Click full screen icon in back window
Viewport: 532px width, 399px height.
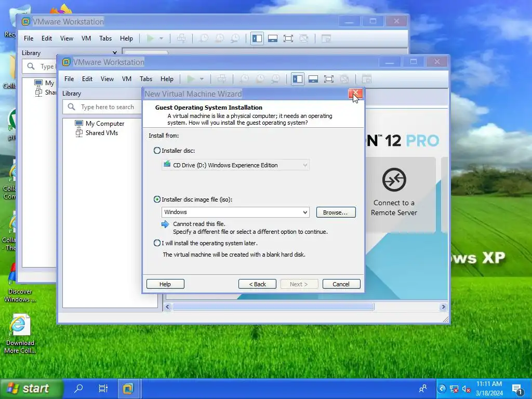[288, 38]
